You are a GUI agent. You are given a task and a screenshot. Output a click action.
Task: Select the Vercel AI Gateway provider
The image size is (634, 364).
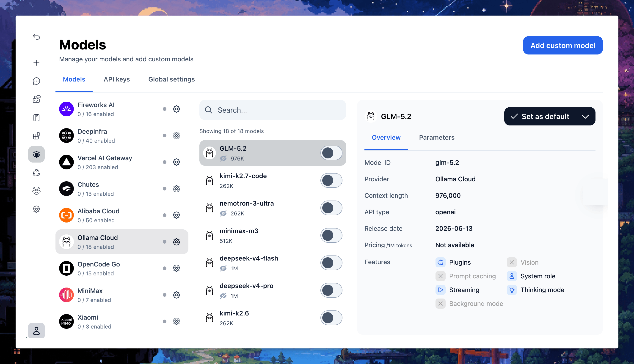pyautogui.click(x=122, y=162)
